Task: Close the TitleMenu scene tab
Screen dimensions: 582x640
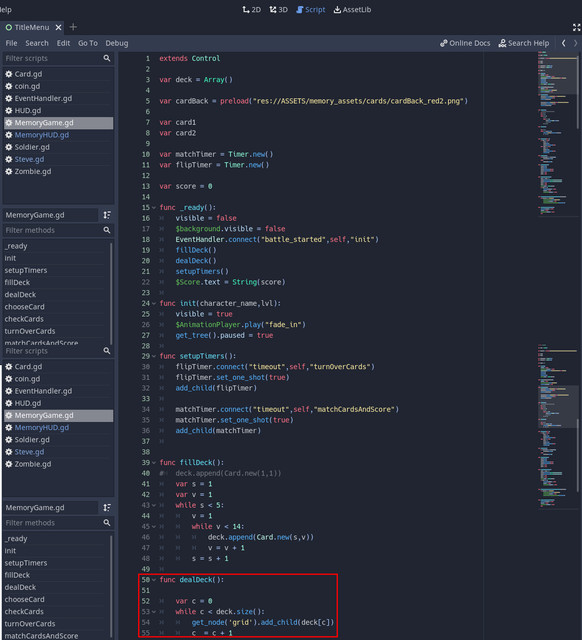Action: 58,27
